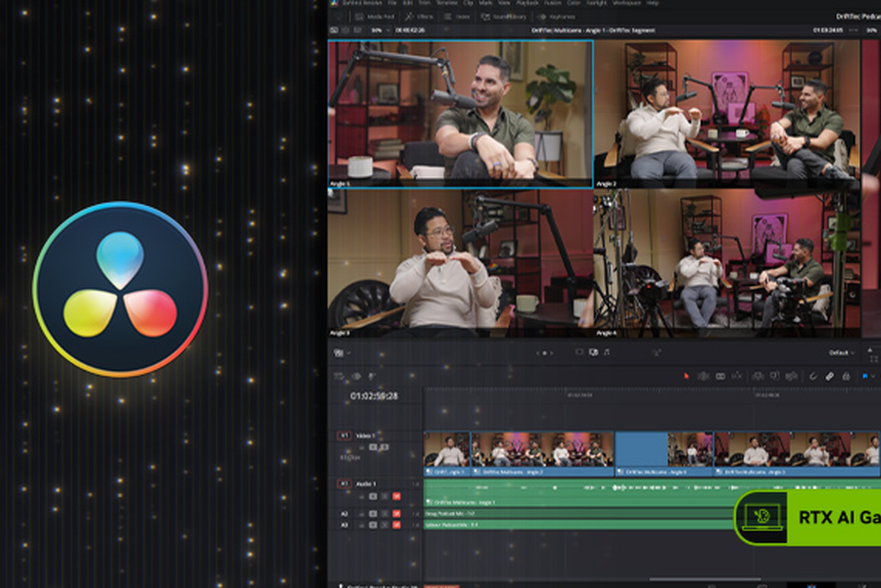Viewport: 881px width, 588px height.
Task: Click the Video 1 track name
Action: click(x=365, y=436)
